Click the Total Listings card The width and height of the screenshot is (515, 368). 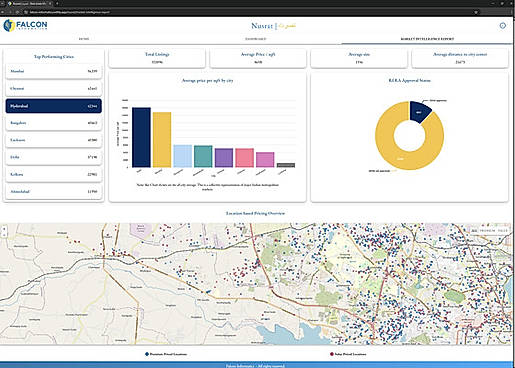157,58
